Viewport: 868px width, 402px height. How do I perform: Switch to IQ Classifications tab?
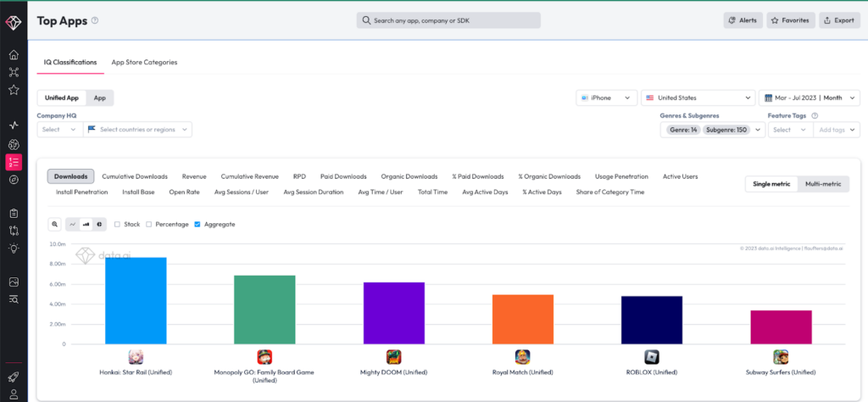point(70,63)
